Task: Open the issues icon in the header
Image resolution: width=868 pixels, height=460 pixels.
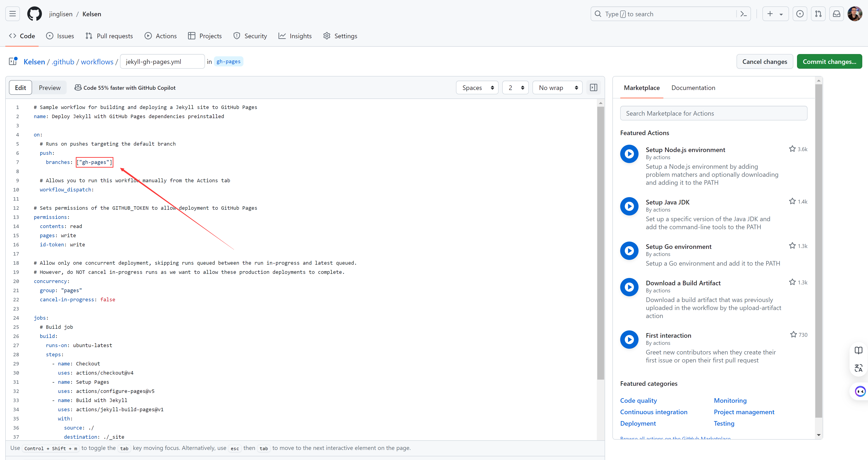Action: (800, 14)
